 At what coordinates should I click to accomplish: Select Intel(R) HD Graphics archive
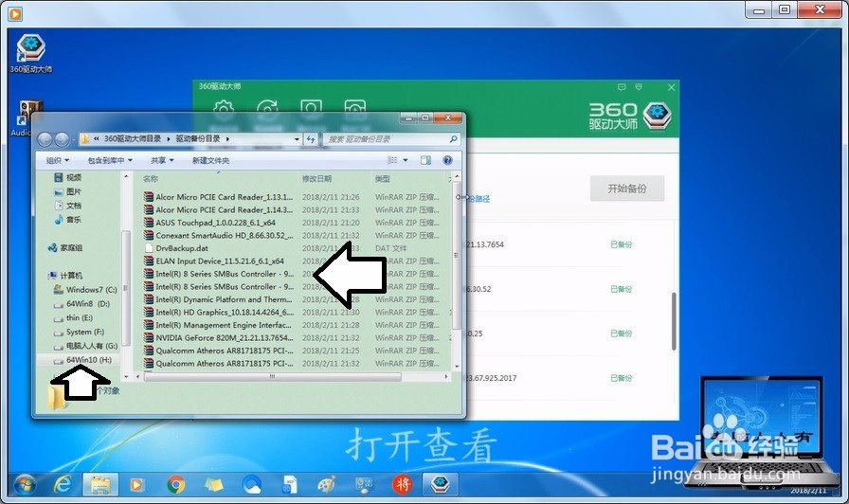pyautogui.click(x=218, y=313)
